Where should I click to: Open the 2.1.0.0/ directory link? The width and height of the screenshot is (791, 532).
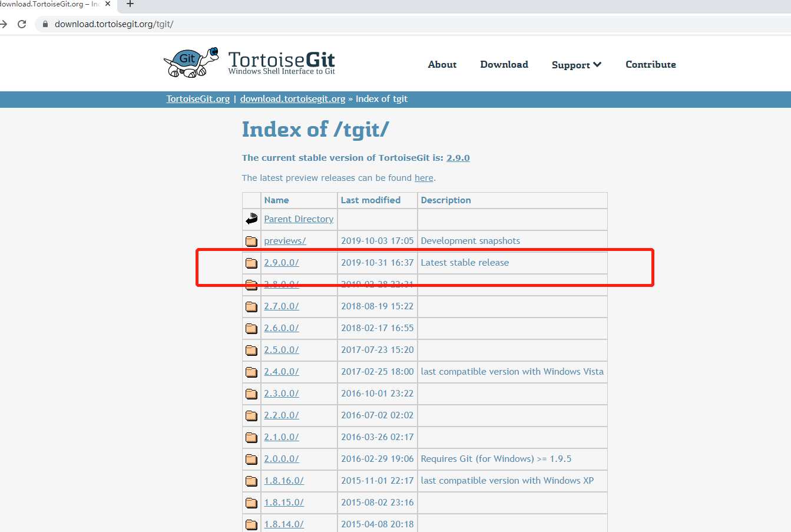pyautogui.click(x=282, y=437)
